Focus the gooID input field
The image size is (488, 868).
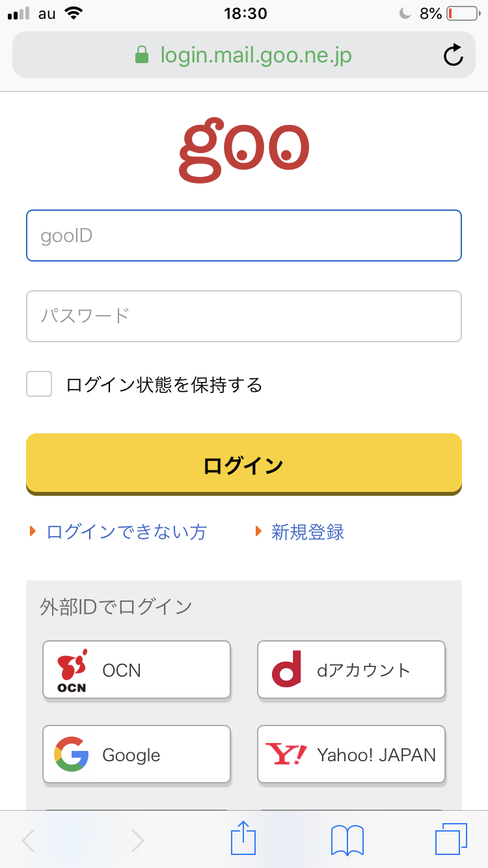pos(244,236)
